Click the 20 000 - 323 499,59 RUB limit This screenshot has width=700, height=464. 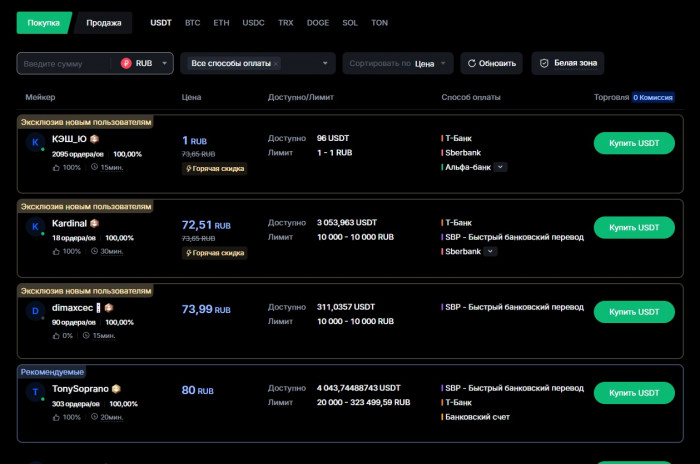(x=363, y=402)
